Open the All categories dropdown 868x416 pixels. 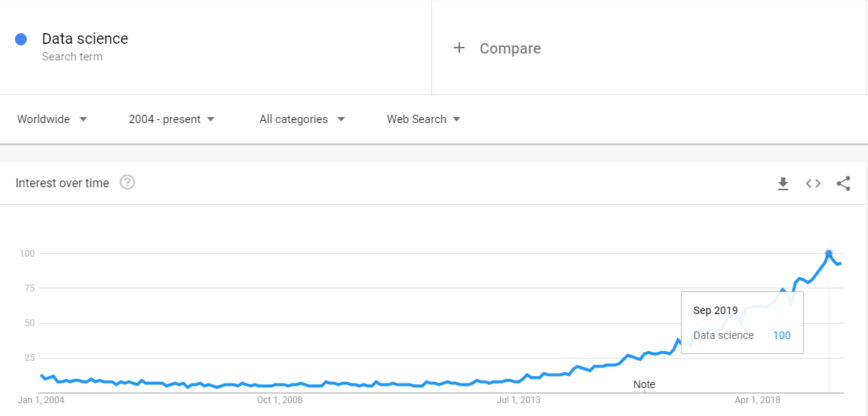[x=302, y=119]
